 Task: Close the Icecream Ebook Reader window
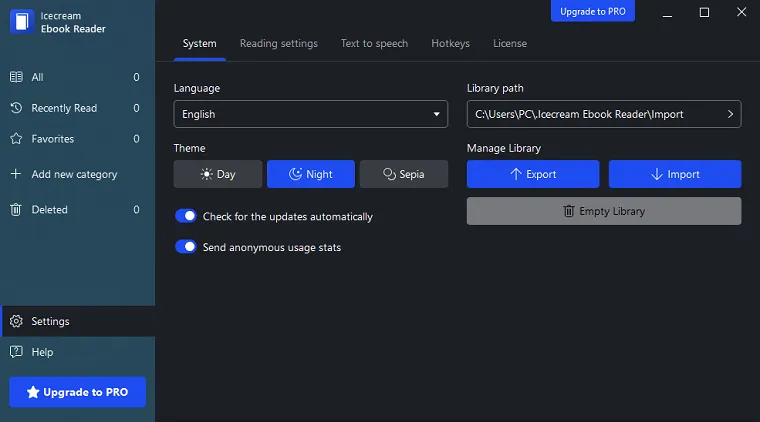(742, 12)
